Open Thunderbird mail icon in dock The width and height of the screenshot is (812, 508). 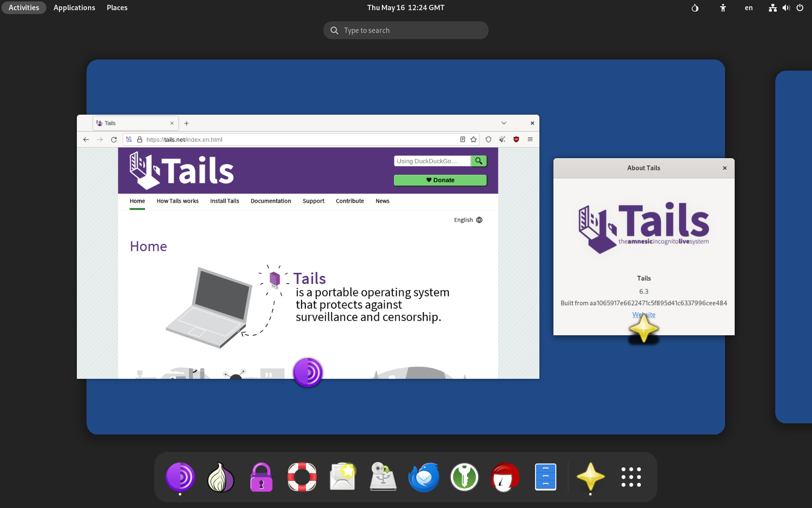(x=424, y=477)
